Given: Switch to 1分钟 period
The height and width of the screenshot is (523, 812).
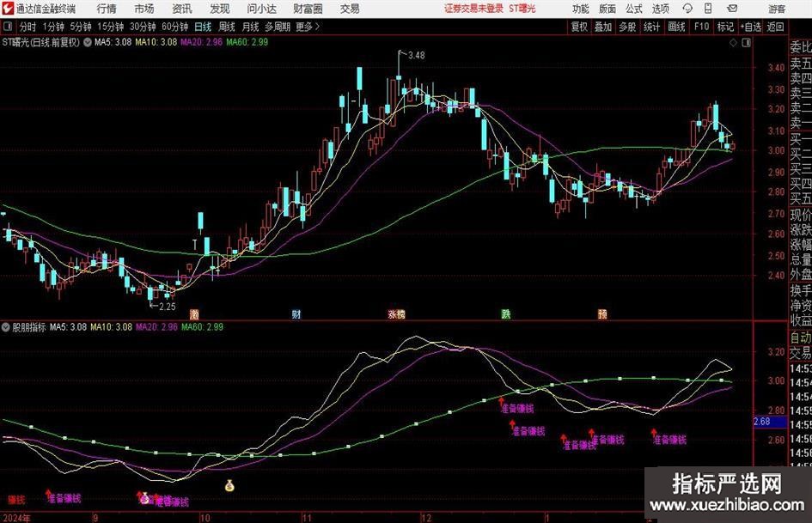Looking at the screenshot, I should [53, 27].
